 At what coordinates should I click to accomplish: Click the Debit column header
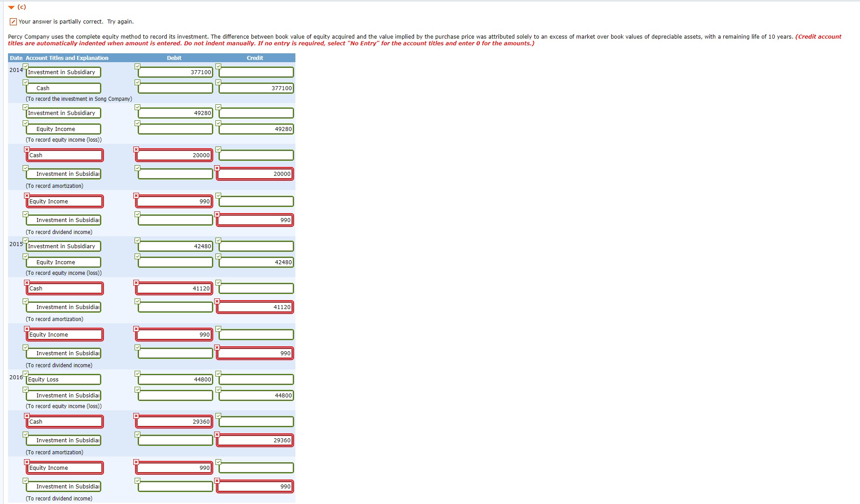coord(174,58)
